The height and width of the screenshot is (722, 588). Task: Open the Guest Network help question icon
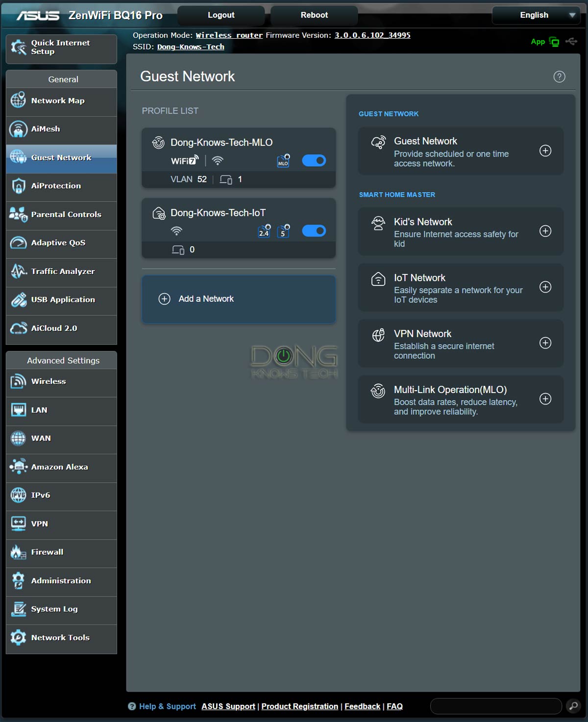click(559, 77)
